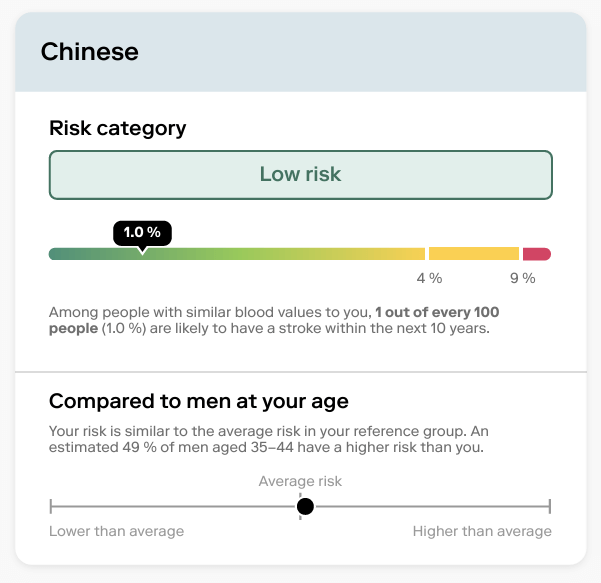Click the right end tick of comparison line
The image size is (601, 583).
pos(550,506)
